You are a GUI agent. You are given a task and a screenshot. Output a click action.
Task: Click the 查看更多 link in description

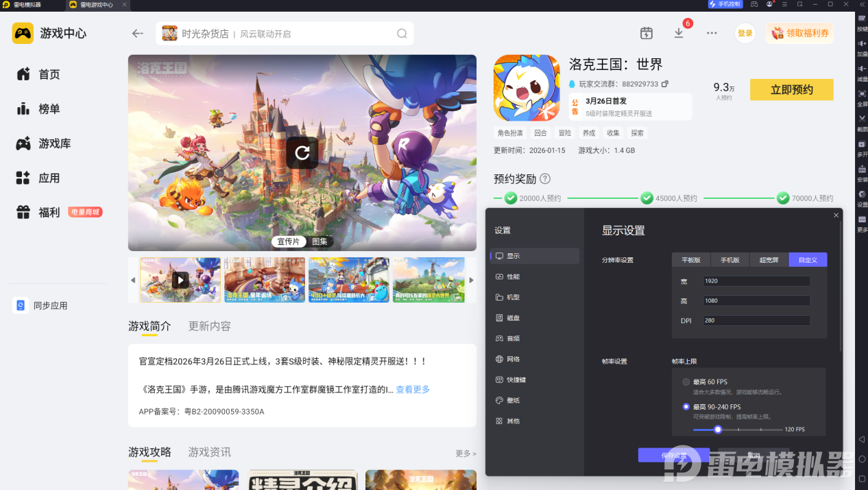click(413, 389)
